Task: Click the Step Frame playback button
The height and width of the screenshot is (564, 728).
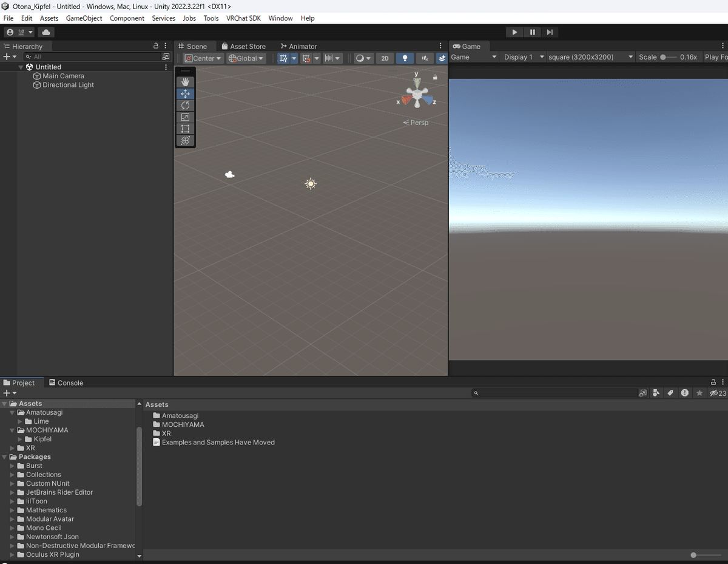Action: pos(550,32)
